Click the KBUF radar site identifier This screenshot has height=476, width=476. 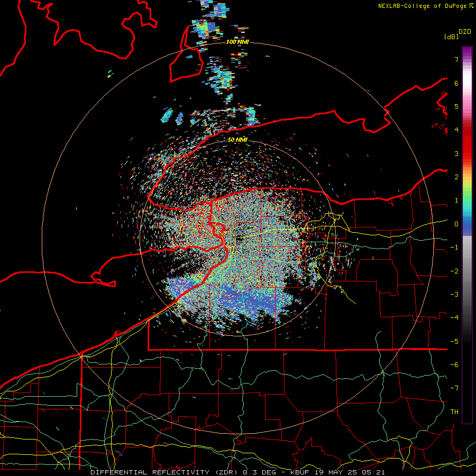point(299,472)
